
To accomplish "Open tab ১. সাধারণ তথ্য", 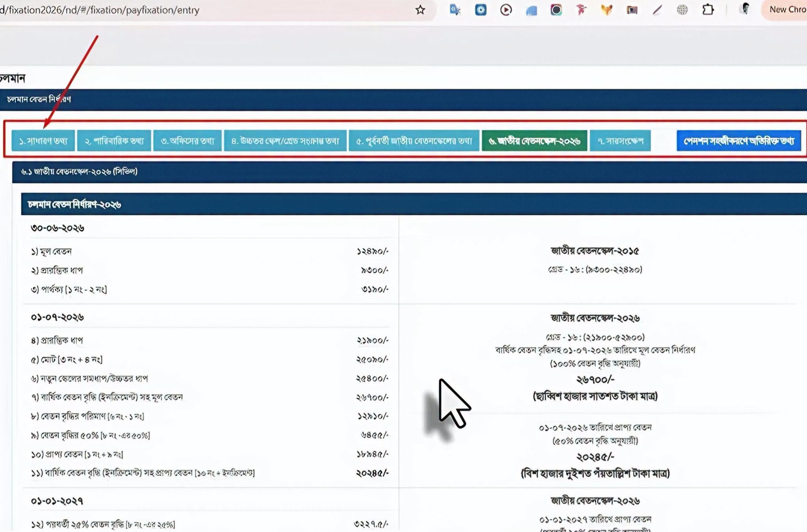I will 43,141.
